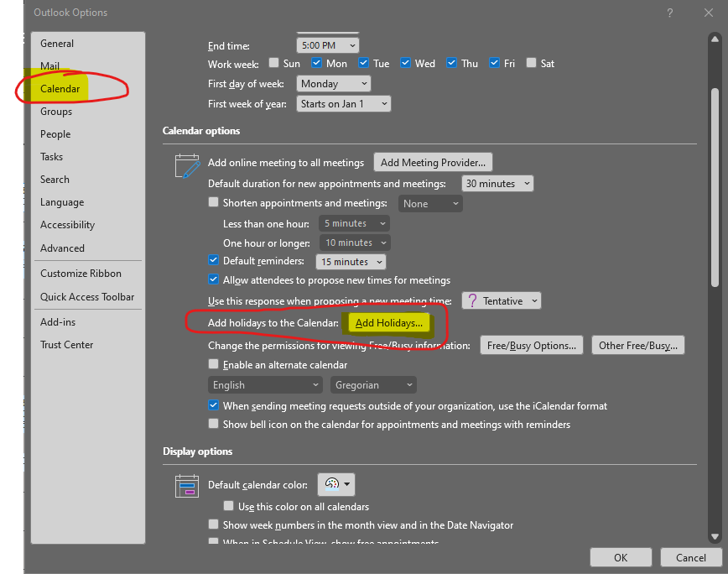Click the Display options calendar icon
Image resolution: width=728 pixels, height=574 pixels.
[x=187, y=486]
